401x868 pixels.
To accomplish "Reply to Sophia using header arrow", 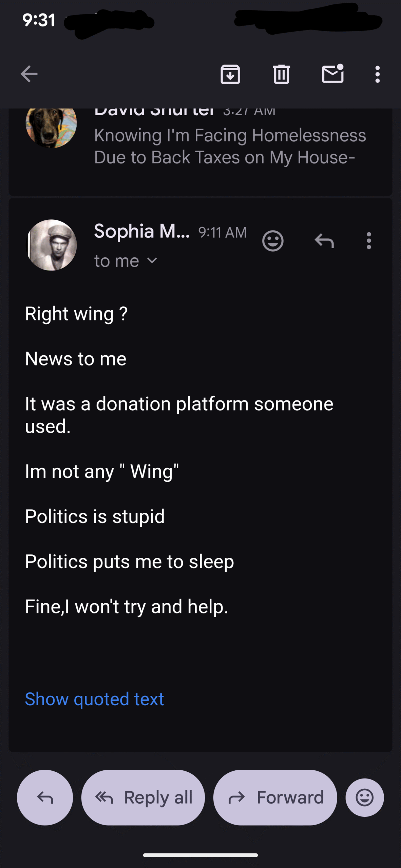I will point(324,241).
